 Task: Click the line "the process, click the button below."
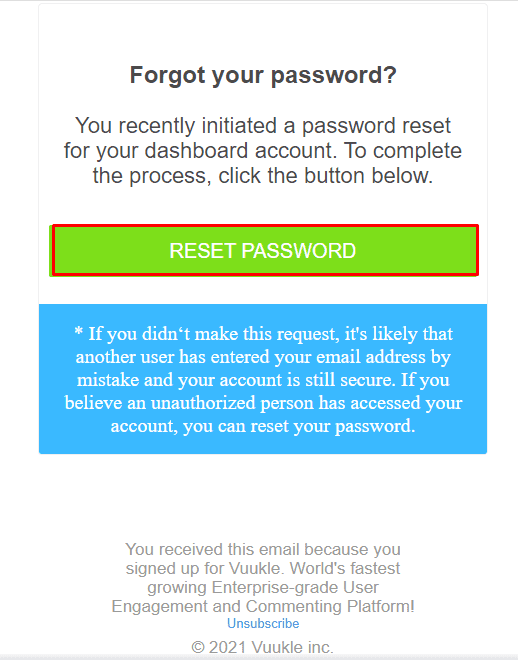point(263,176)
